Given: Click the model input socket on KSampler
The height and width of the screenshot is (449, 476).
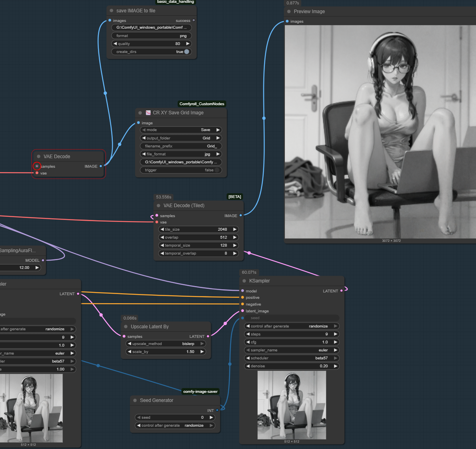Looking at the screenshot, I should pyautogui.click(x=243, y=291).
